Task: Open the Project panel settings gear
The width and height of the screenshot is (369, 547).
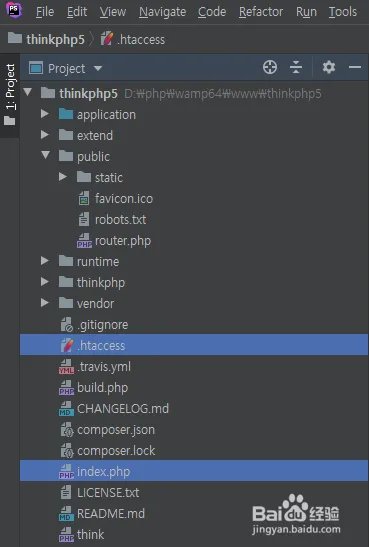Action: pos(329,67)
